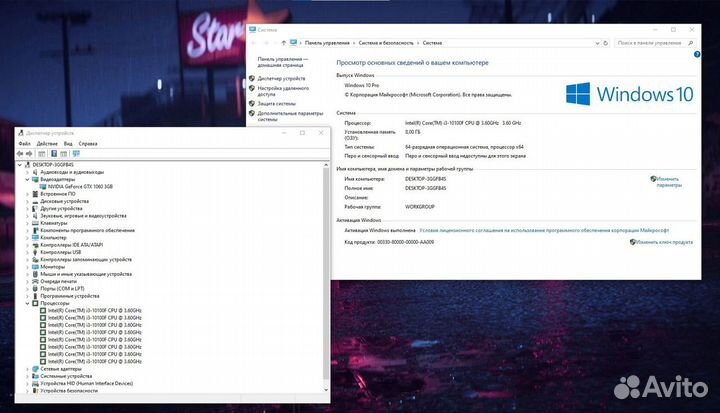
Task: Scan for hardware changes monitor icon
Action: point(76,154)
